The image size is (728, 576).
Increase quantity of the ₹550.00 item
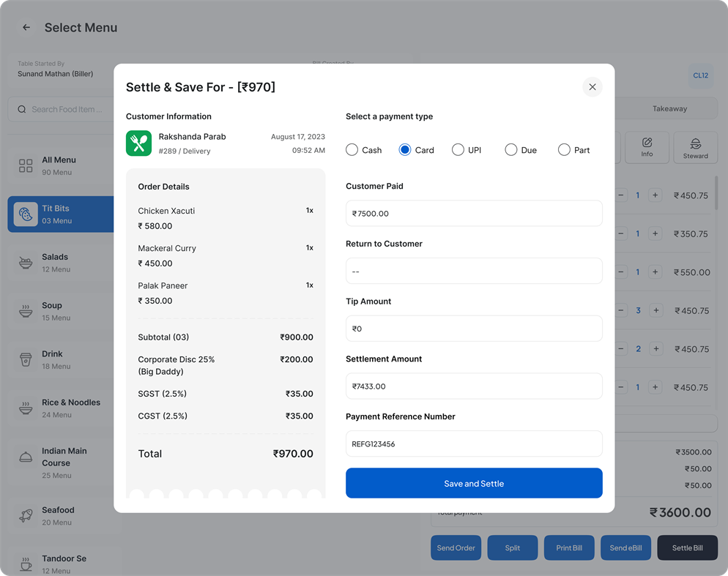[x=655, y=272]
